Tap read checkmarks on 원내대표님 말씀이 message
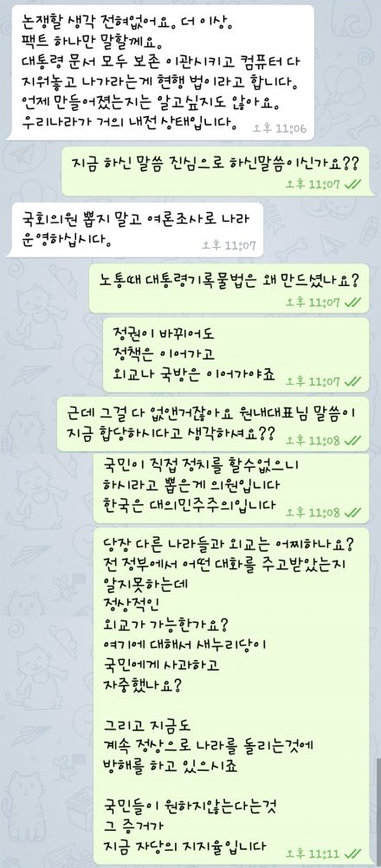This screenshot has width=381, height=868. (352, 441)
